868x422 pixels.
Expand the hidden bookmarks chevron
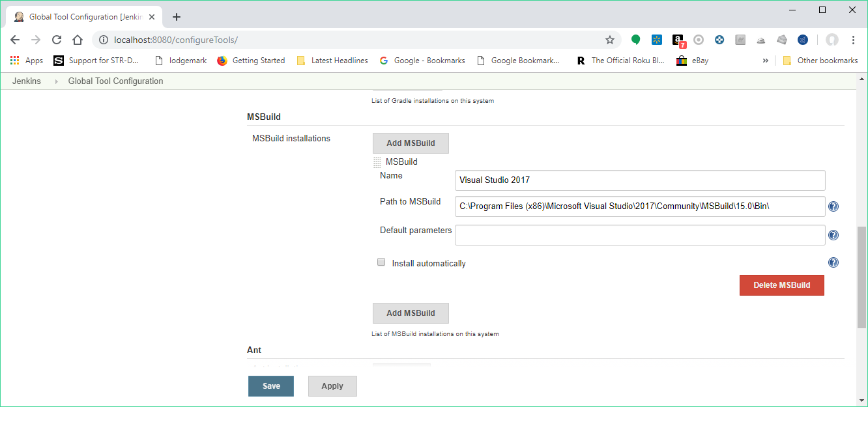(x=765, y=61)
